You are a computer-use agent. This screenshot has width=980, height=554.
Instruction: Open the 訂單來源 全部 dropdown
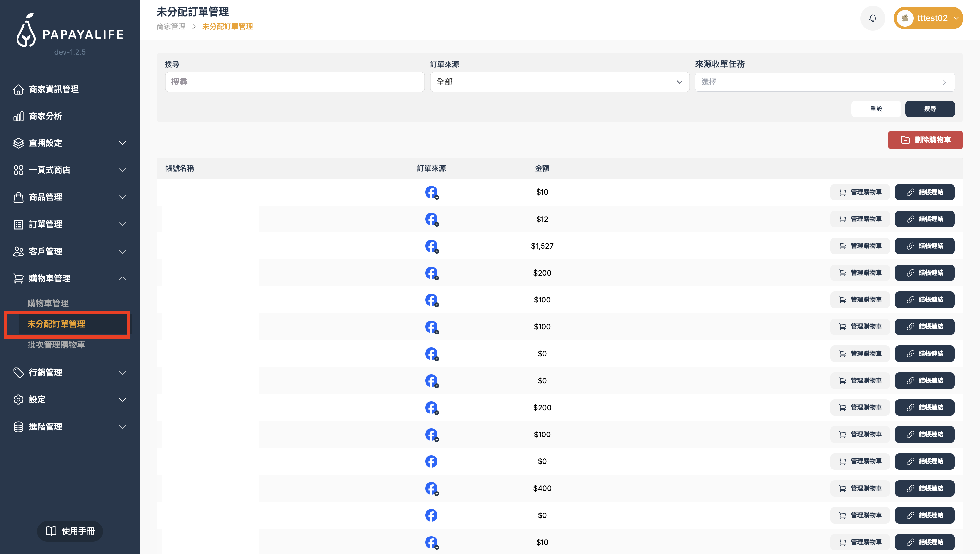559,82
